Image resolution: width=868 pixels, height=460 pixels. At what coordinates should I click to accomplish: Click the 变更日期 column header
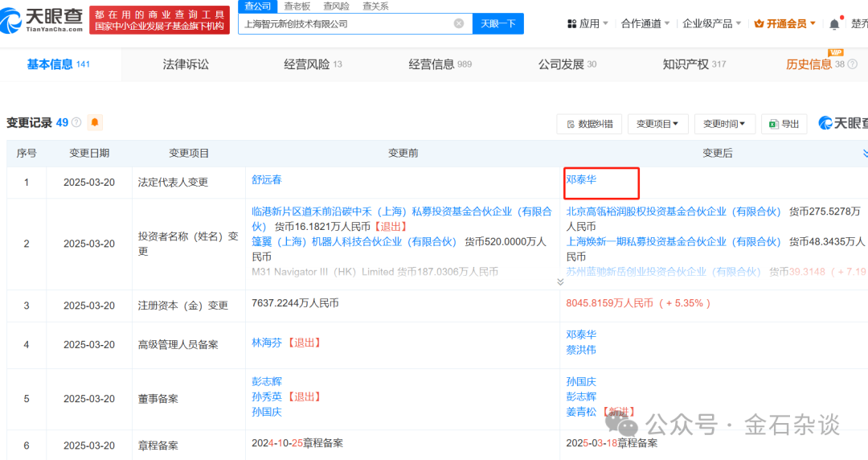point(89,153)
